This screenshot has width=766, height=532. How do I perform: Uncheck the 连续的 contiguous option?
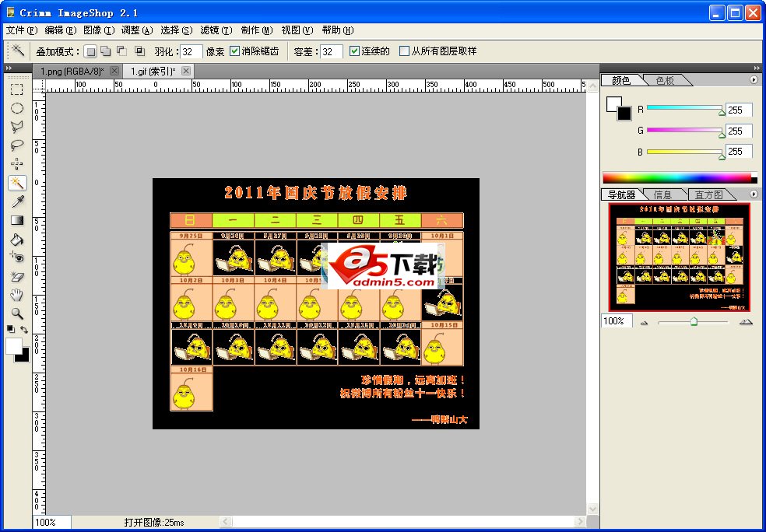point(353,50)
